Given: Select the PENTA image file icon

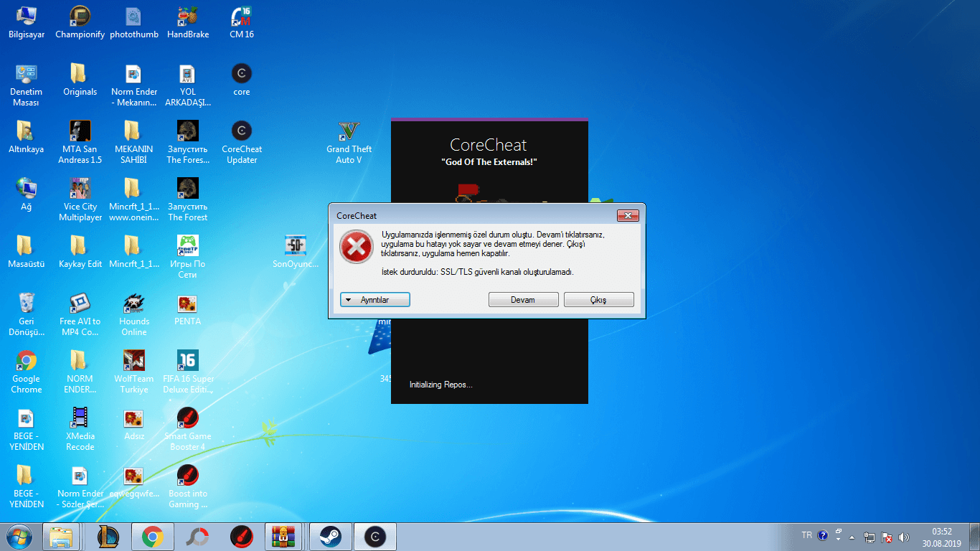Looking at the screenshot, I should tap(188, 309).
